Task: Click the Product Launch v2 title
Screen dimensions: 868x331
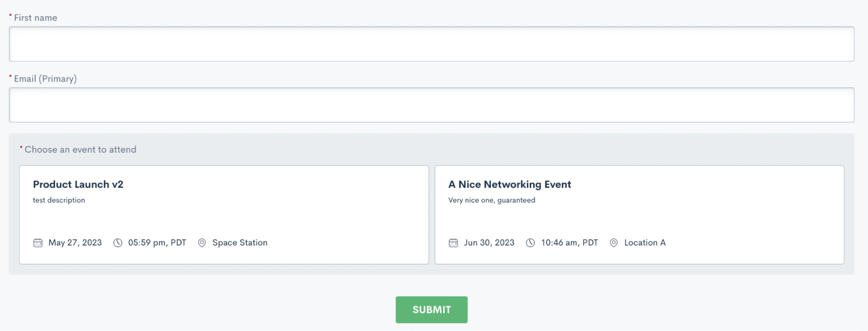Action: (78, 185)
